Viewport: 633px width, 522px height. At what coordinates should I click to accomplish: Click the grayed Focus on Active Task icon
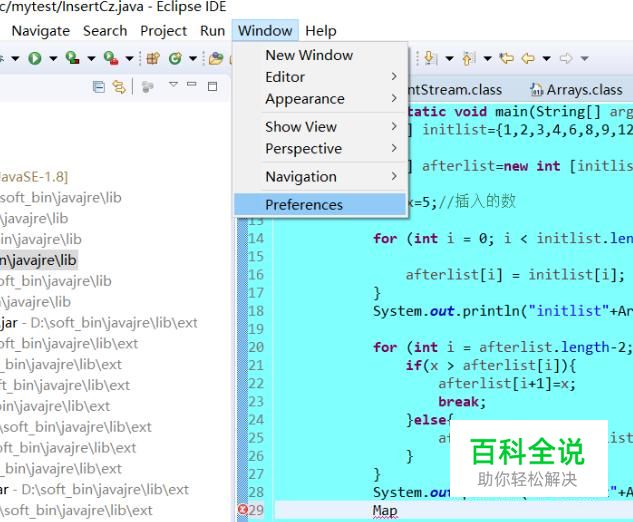pos(147,87)
